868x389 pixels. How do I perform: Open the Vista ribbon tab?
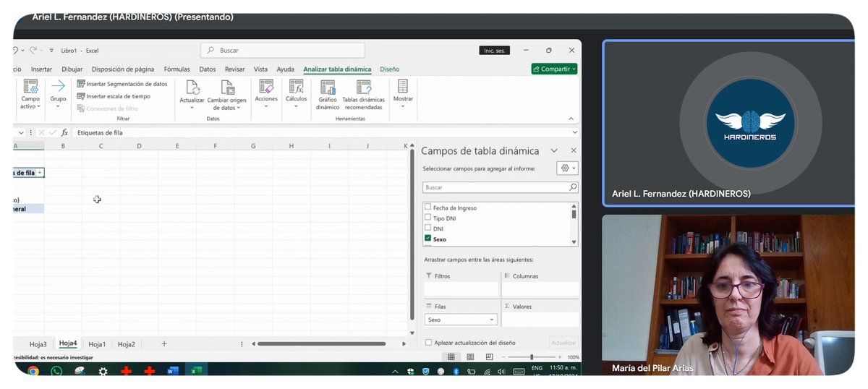(260, 69)
